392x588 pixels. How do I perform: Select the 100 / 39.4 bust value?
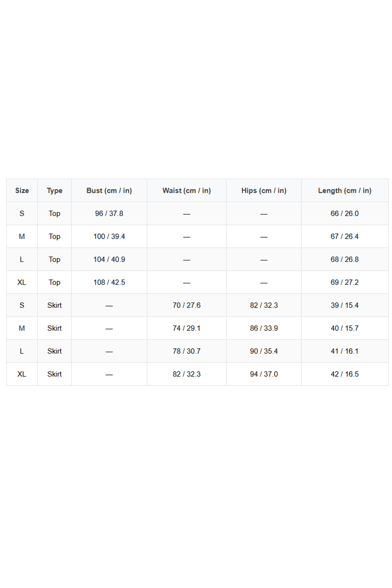point(109,237)
